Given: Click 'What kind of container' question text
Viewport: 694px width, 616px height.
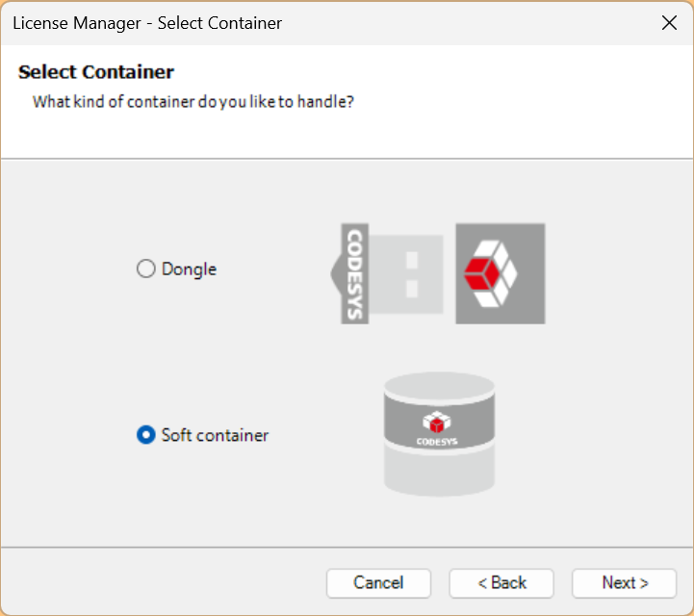Looking at the screenshot, I should click(x=193, y=102).
